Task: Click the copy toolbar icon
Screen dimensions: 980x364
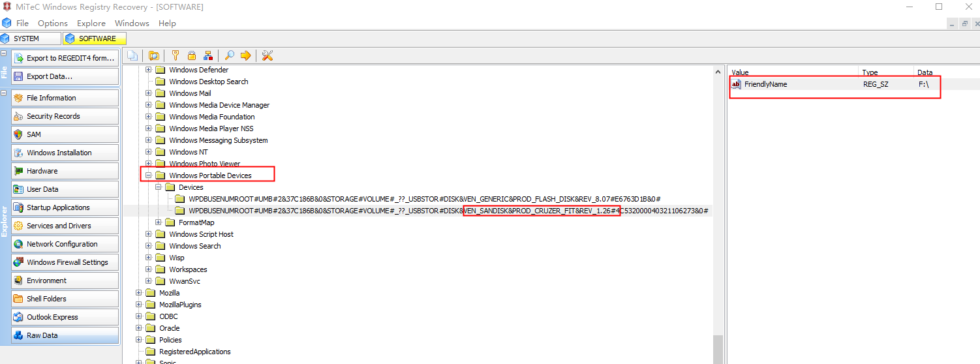Action: [132, 55]
